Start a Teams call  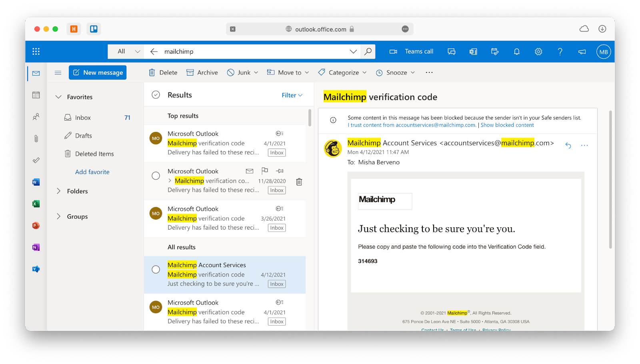(x=411, y=52)
